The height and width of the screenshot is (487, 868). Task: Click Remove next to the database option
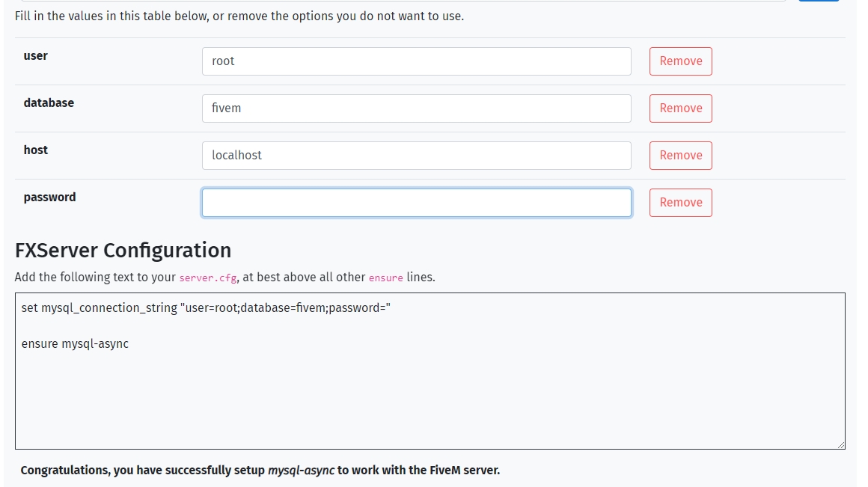pyautogui.click(x=679, y=108)
